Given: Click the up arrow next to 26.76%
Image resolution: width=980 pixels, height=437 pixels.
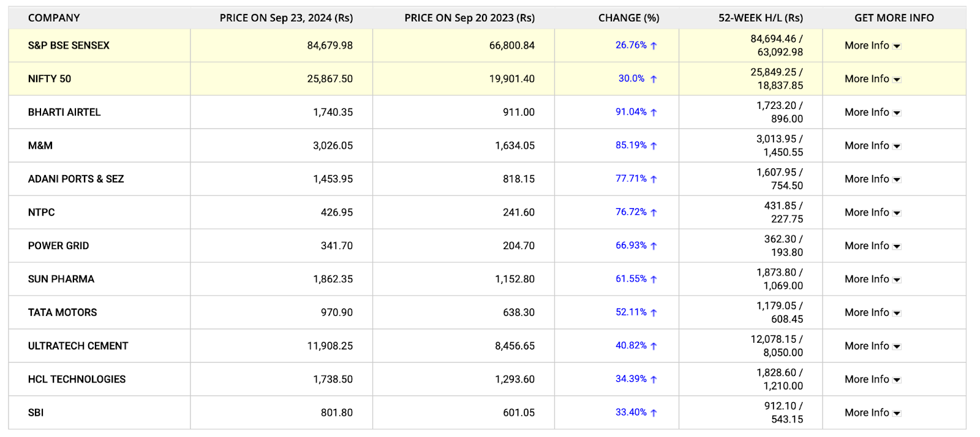Looking at the screenshot, I should pos(654,45).
